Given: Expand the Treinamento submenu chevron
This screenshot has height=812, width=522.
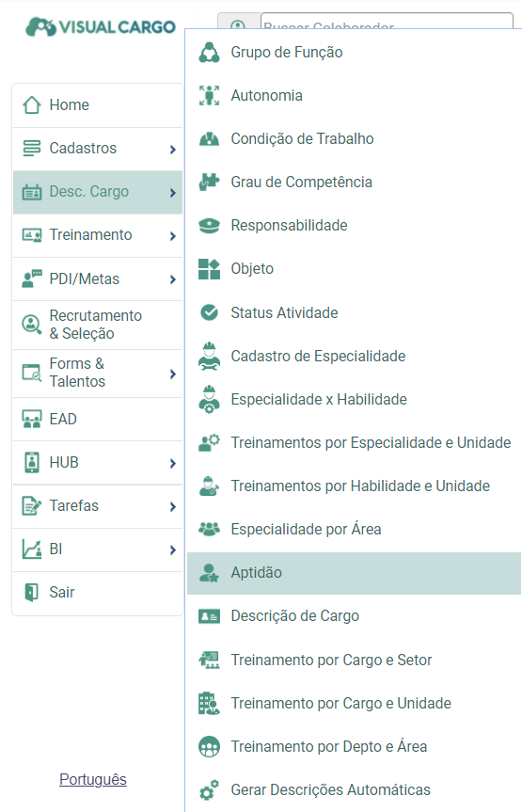Looking at the screenshot, I should [x=173, y=236].
